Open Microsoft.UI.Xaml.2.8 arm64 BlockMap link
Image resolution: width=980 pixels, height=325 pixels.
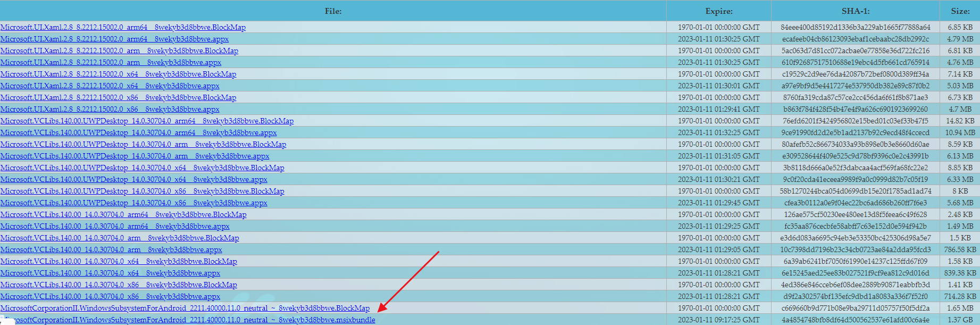[x=123, y=27]
